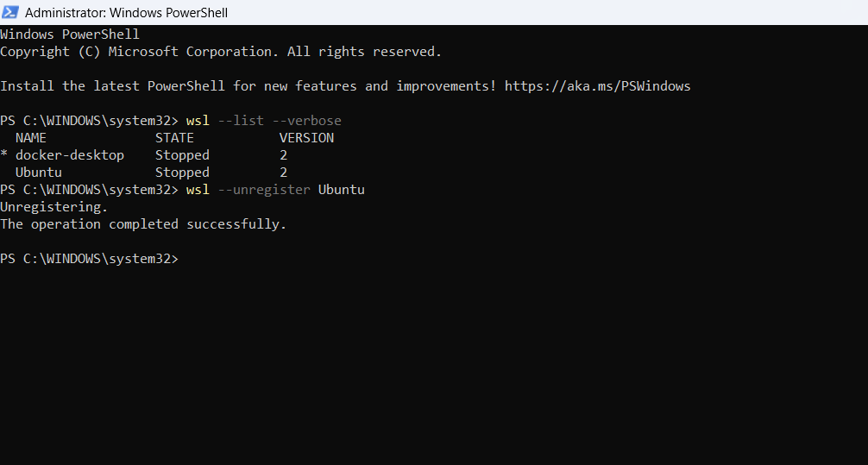Click the PowerShell icon in title bar
Image resolution: width=868 pixels, height=465 pixels.
point(11,13)
